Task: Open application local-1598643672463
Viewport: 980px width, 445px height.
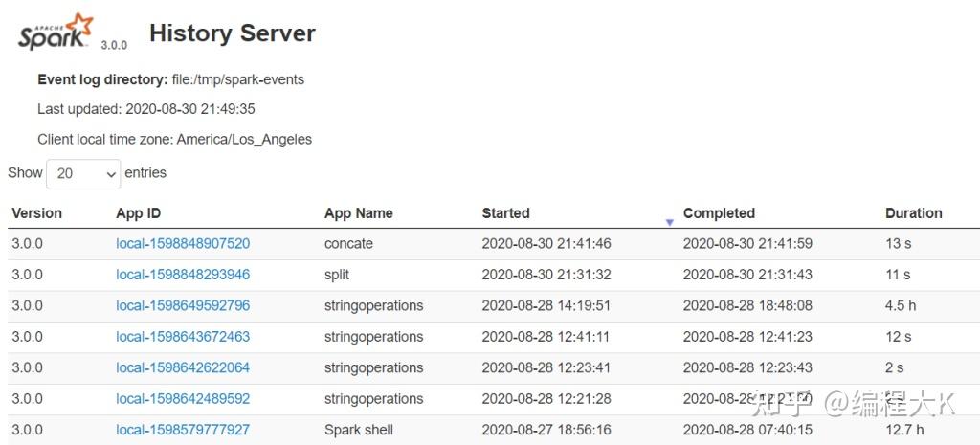Action: click(183, 337)
